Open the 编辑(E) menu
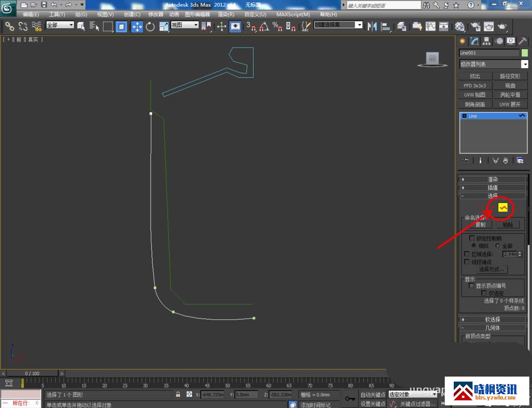Image resolution: width=532 pixels, height=408 pixels. pyautogui.click(x=30, y=14)
